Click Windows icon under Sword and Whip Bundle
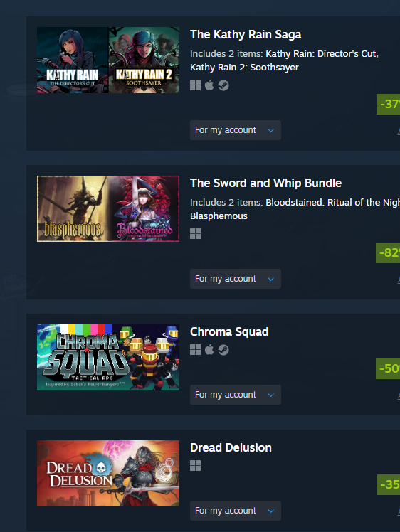Viewport: 400px width, 532px height. coord(195,234)
